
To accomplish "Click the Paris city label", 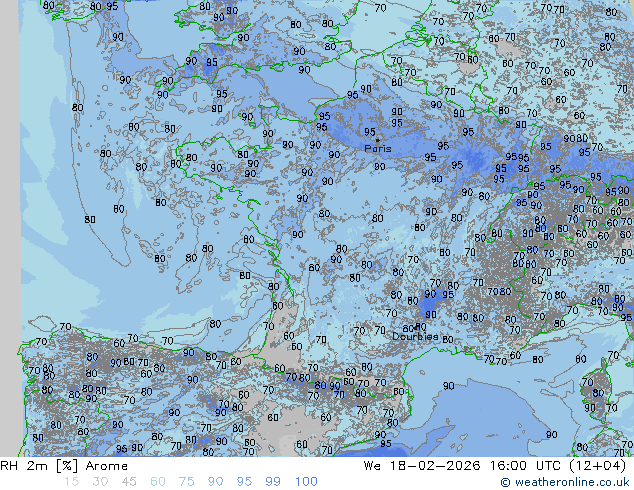I will click(378, 149).
